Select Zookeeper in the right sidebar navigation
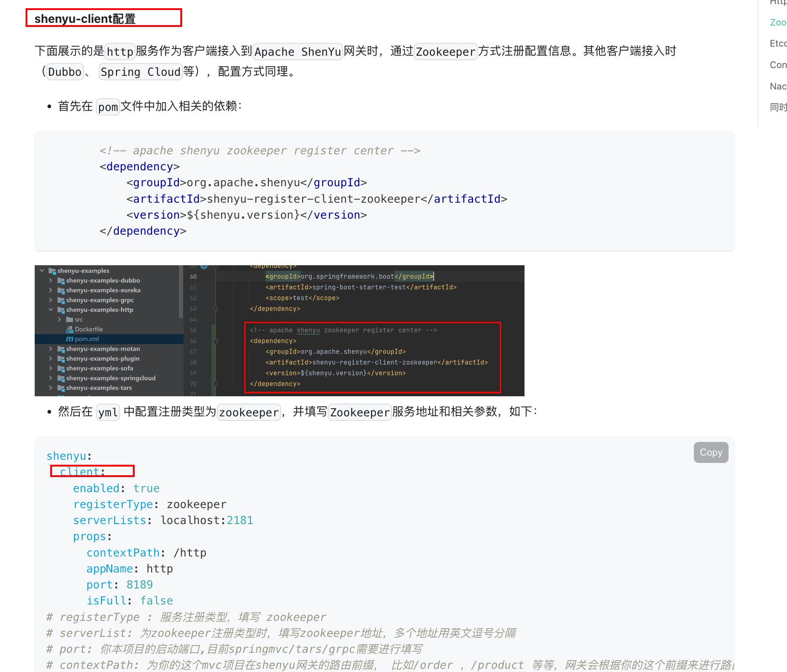This screenshot has height=672, width=787. coord(778,22)
